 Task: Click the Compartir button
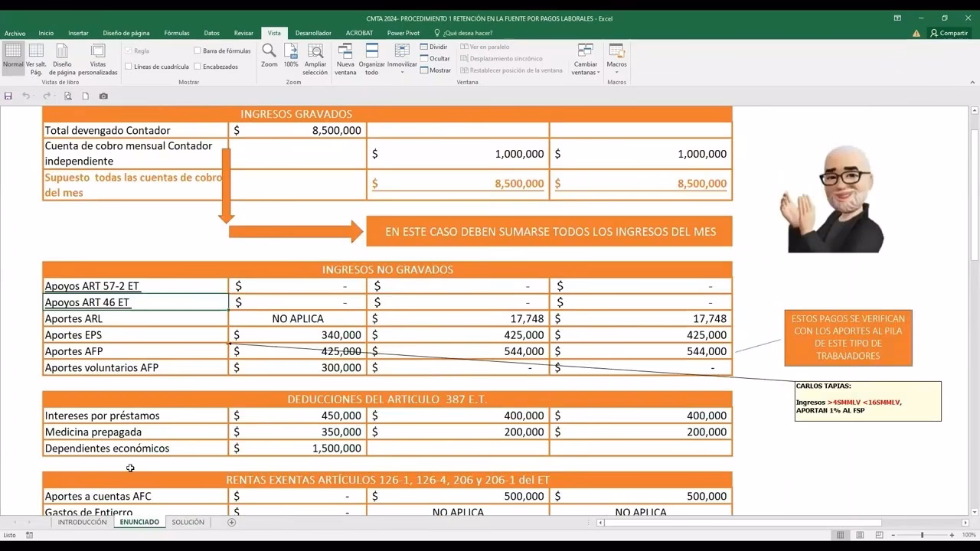point(949,33)
